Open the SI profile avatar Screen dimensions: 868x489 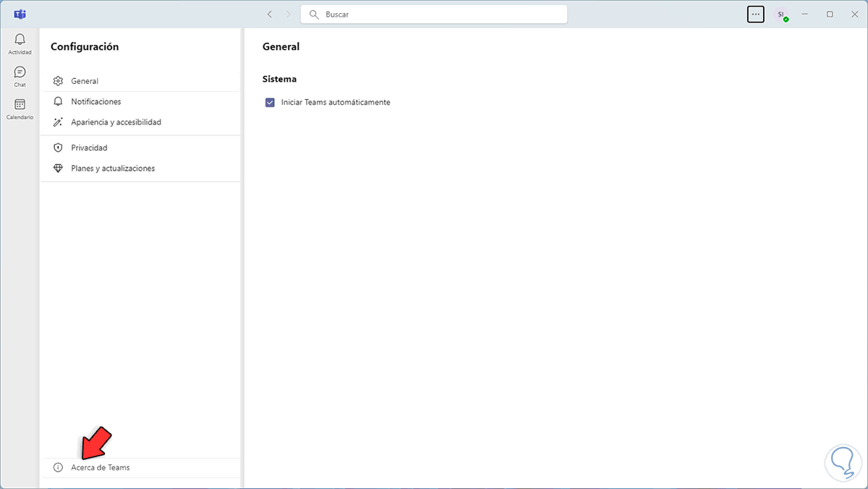[781, 14]
